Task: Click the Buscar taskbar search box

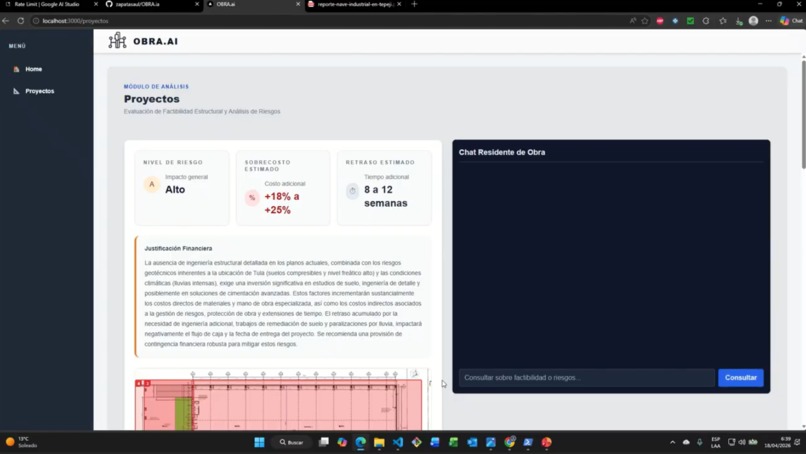Action: 291,442
